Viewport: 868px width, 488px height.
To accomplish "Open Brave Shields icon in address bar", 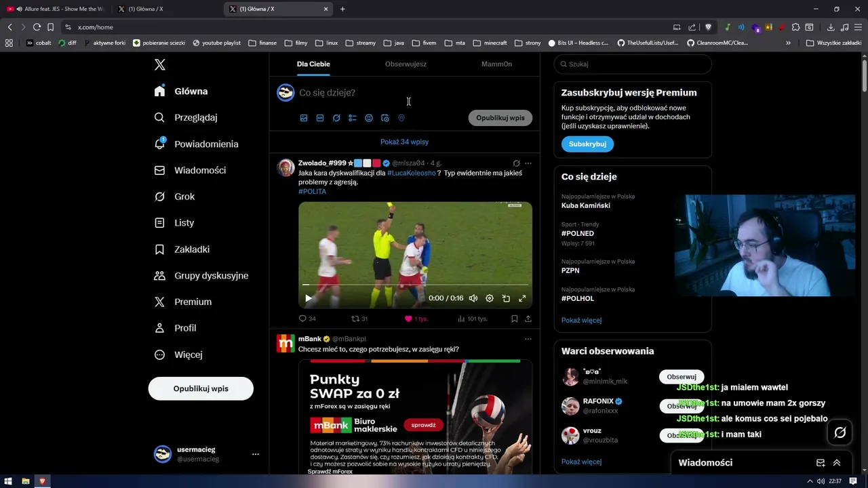I will (709, 27).
